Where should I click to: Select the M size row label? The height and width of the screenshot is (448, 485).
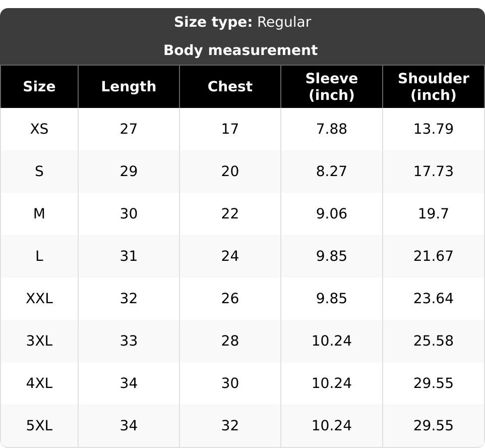(39, 213)
